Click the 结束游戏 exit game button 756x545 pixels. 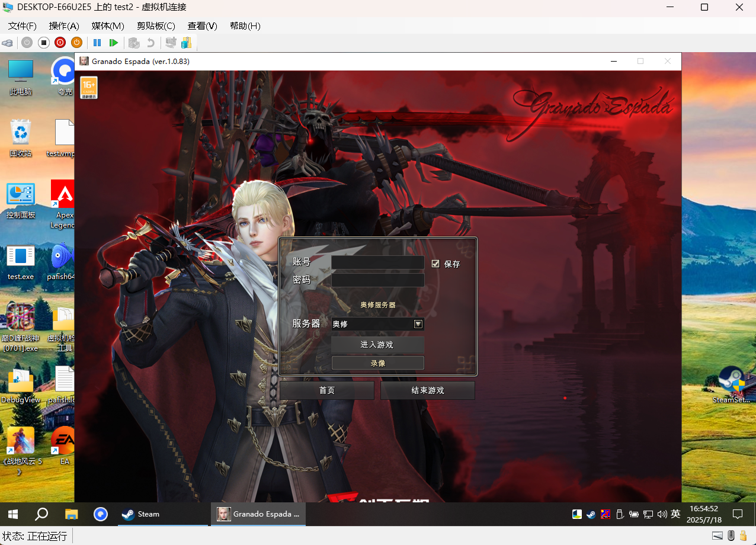(x=427, y=390)
